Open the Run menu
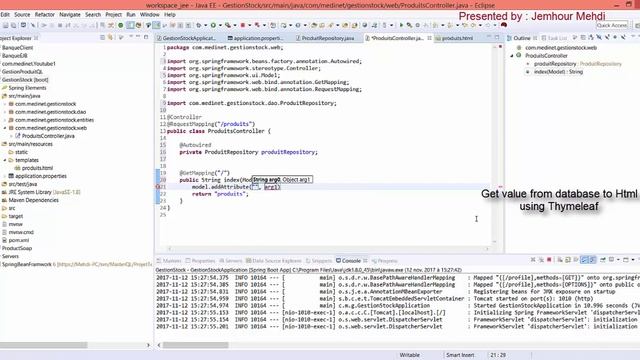Screen dimensions: 640x360 (x=131, y=14)
